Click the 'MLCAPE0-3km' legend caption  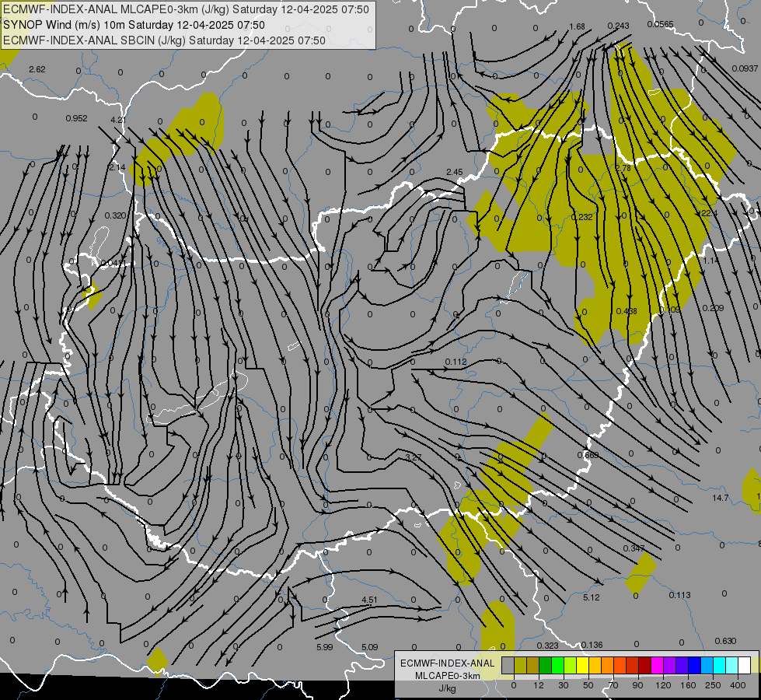[447, 676]
